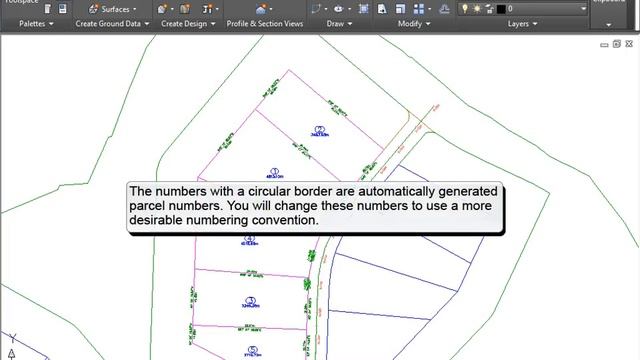Click the Feature Line icon in Create Design
The image size is (640, 360).
point(185,9)
